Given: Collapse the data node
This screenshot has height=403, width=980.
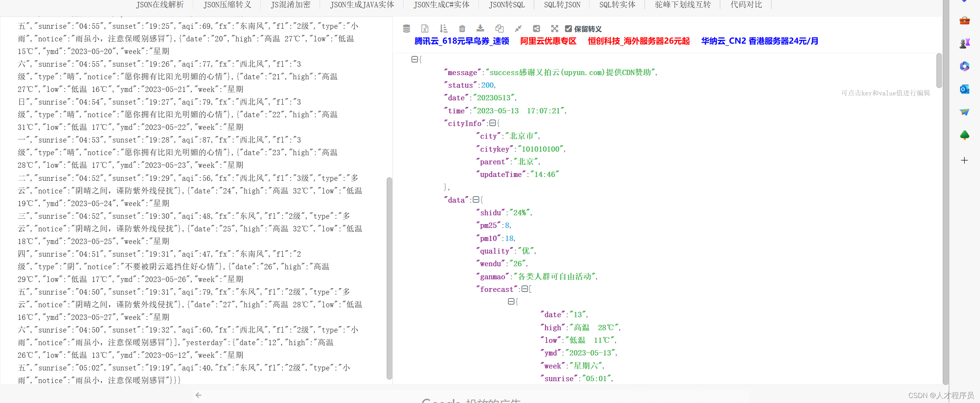Looking at the screenshot, I should tap(476, 200).
